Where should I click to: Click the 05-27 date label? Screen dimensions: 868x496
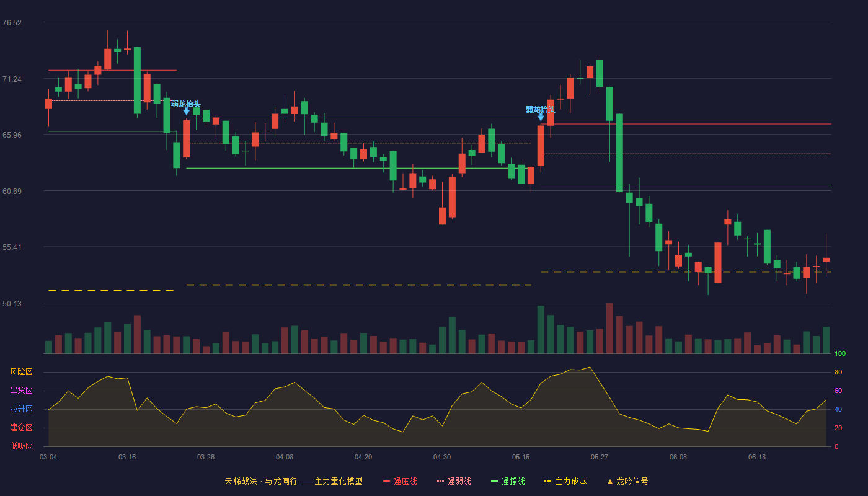click(600, 457)
